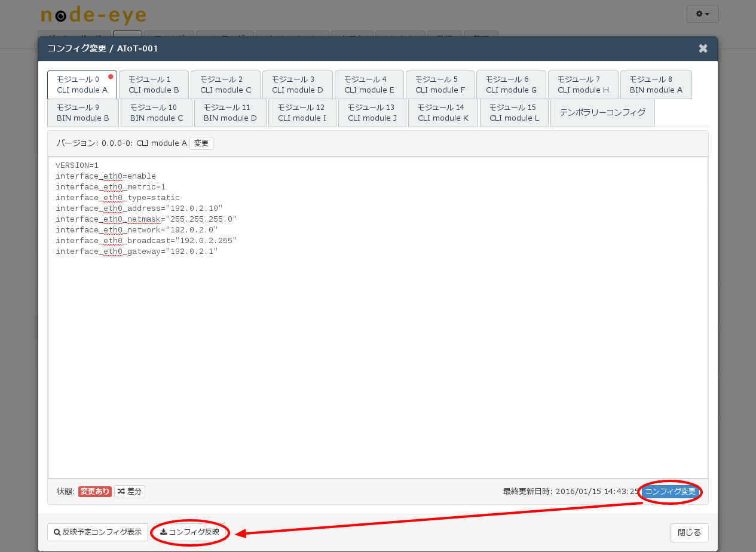Screen dimensions: 756x552
Task: Click the interface_eth0_network line
Action: [x=137, y=230]
